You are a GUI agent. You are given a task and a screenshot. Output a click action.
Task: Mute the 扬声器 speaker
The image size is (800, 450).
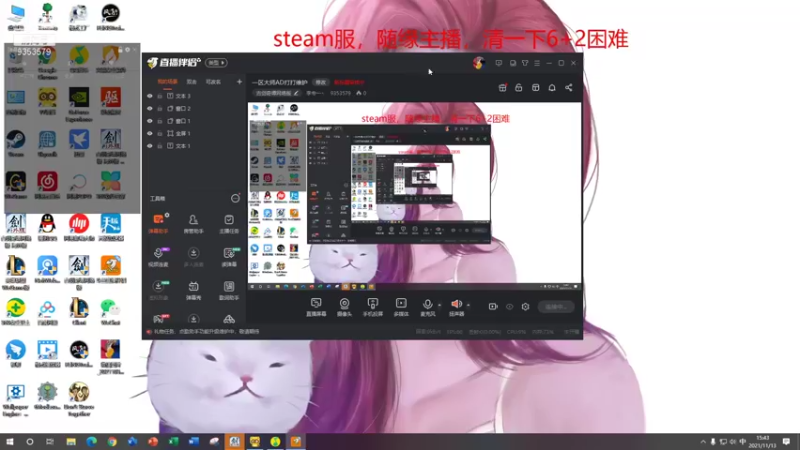(456, 307)
